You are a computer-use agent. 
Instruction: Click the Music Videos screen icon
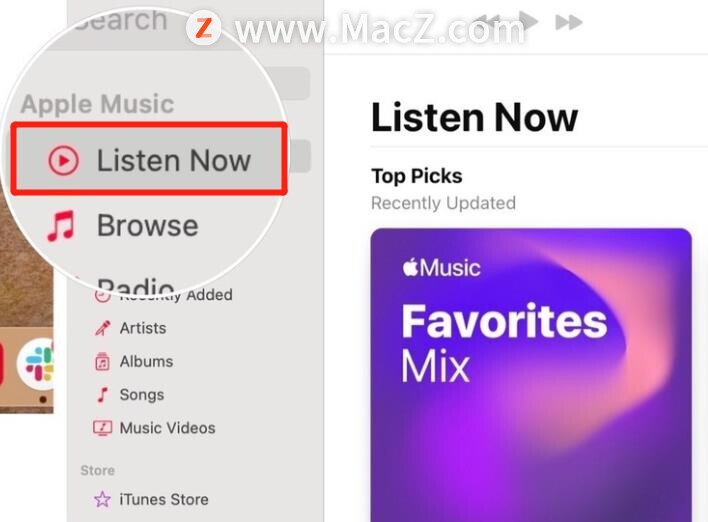click(x=102, y=428)
